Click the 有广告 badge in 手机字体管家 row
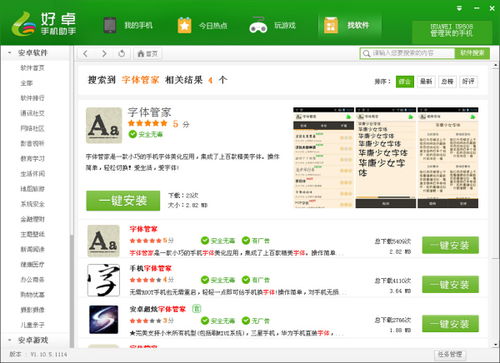This screenshot has height=363, width=500. tap(256, 280)
